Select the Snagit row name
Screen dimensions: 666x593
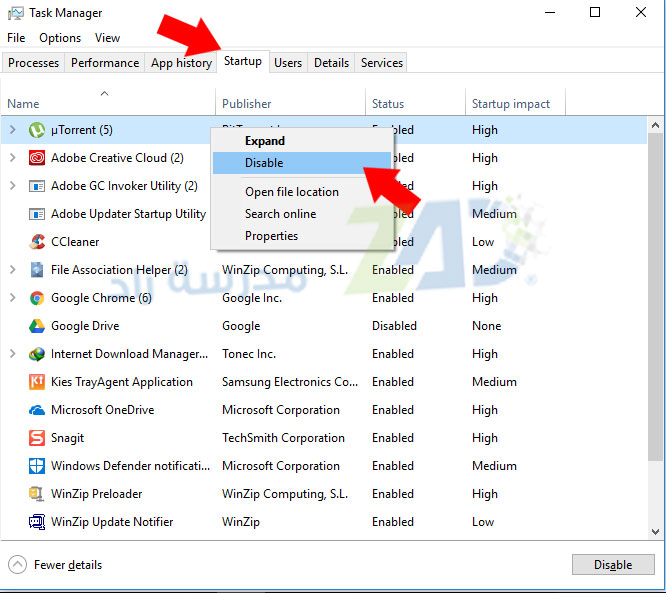tap(68, 438)
